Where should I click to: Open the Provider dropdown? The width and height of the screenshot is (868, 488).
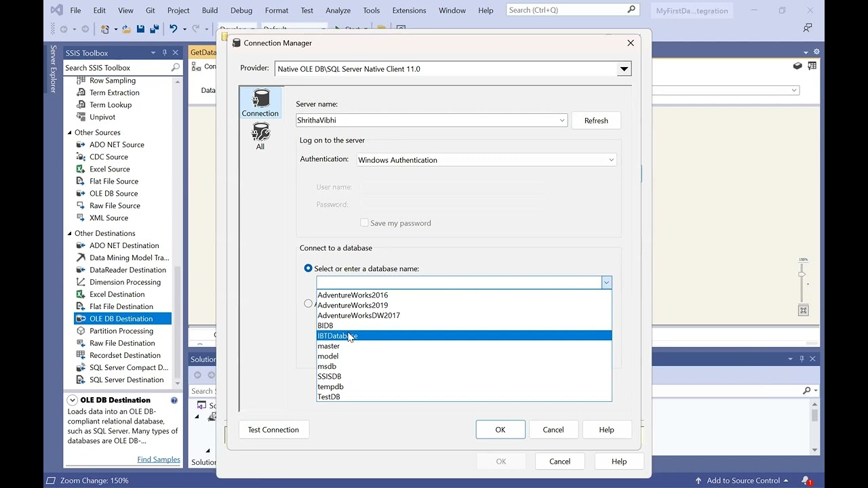(624, 69)
